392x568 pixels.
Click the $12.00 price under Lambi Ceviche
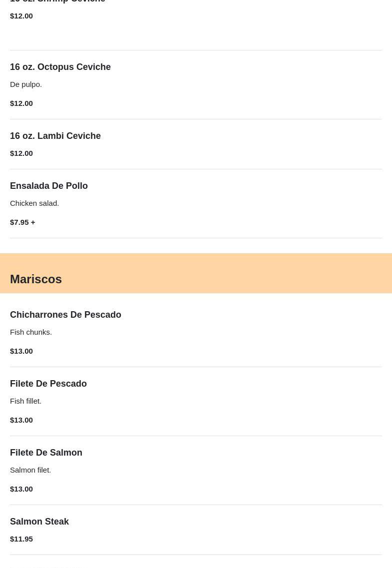21,153
